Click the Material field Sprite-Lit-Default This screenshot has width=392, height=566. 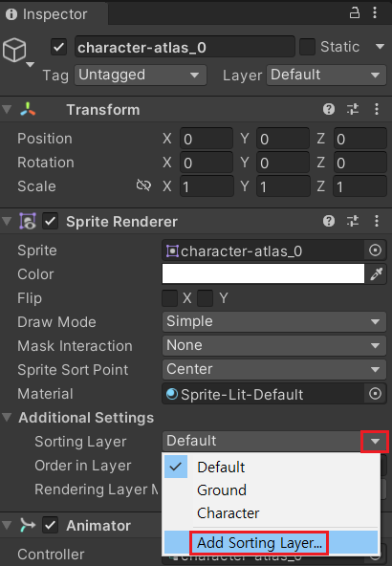pyautogui.click(x=263, y=394)
